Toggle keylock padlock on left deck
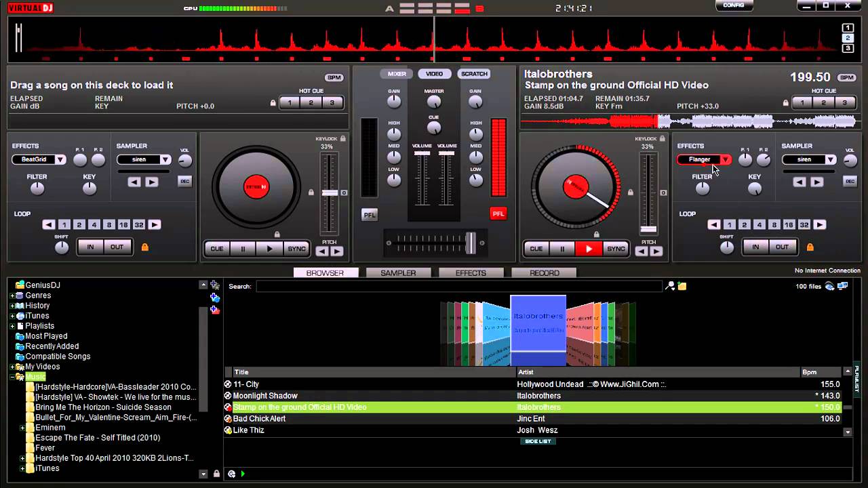Viewport: 868px width, 488px height. (x=343, y=138)
